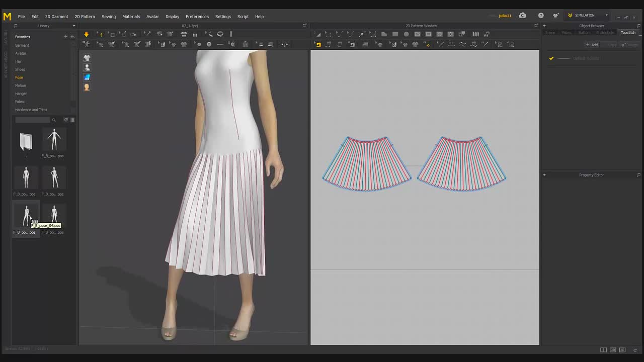Click the yellow Simulate arrow icon
This screenshot has height=362, width=644.
86,34
